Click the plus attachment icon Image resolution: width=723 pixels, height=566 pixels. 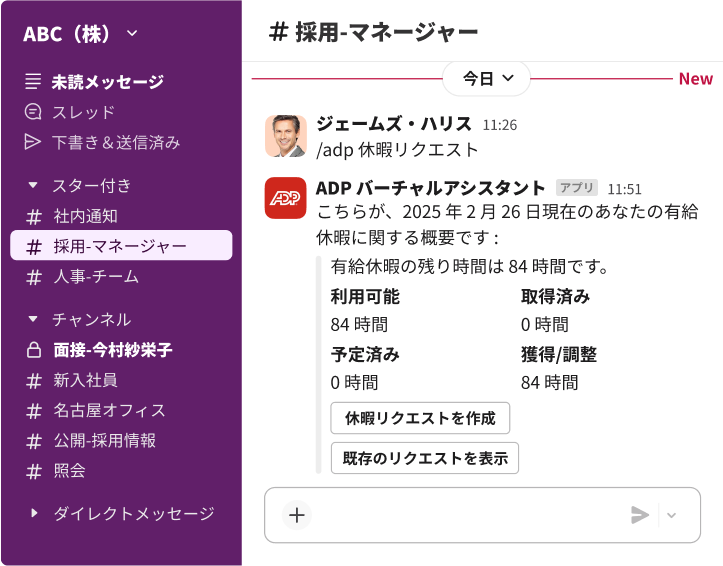coord(297,515)
